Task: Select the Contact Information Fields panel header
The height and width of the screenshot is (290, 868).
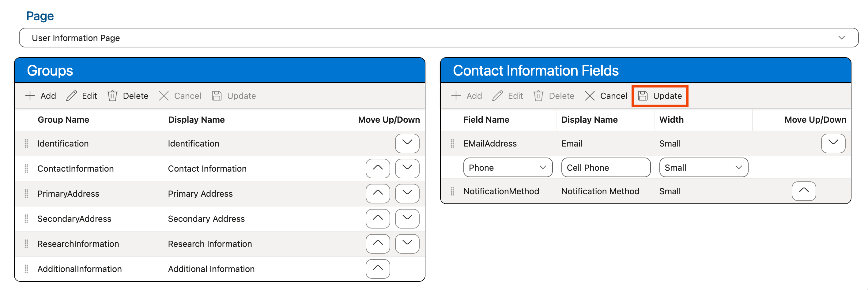Action: click(536, 70)
